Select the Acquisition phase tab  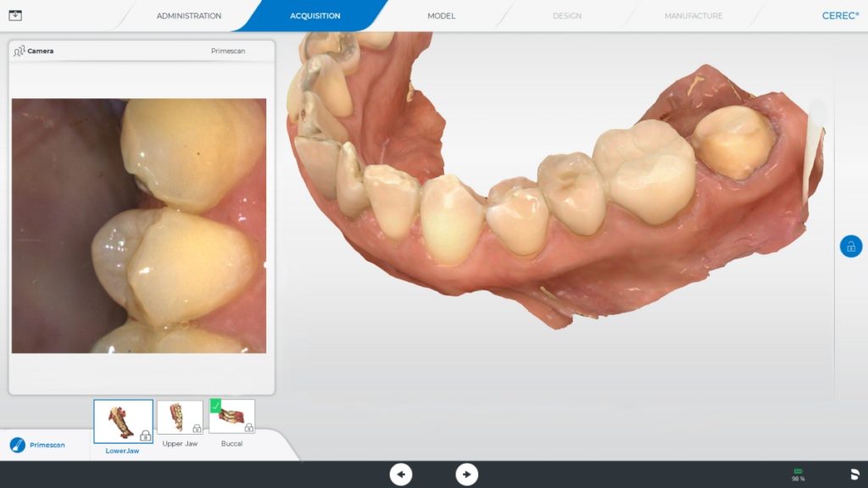pos(314,16)
